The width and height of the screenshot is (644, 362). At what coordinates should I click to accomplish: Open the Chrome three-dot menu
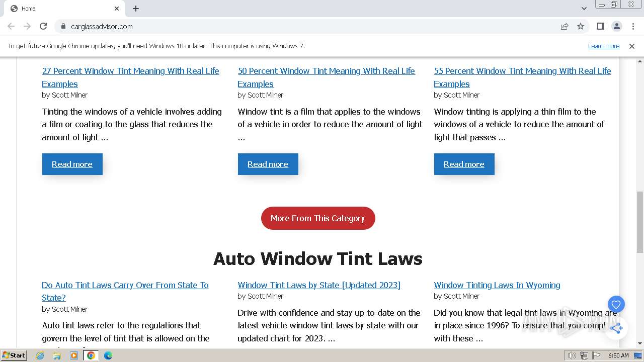click(632, 26)
